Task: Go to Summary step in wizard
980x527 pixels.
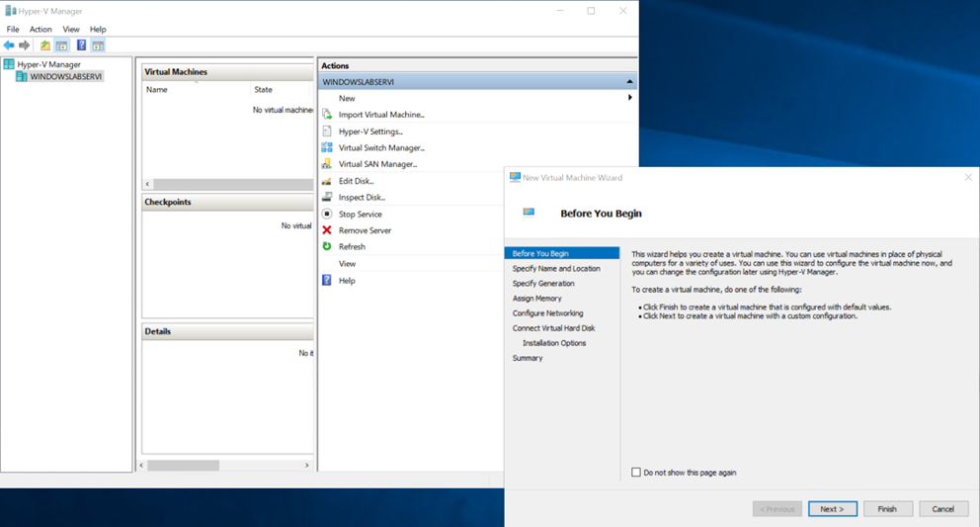Action: coord(528,358)
